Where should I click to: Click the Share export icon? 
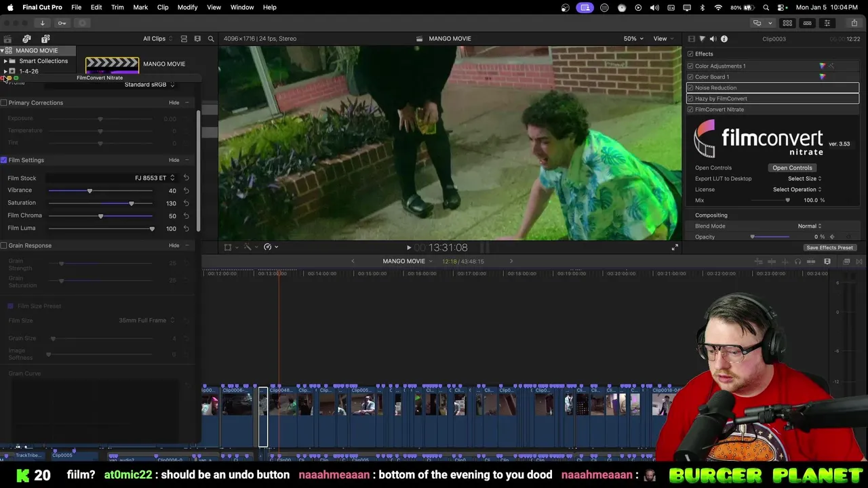[x=854, y=23]
